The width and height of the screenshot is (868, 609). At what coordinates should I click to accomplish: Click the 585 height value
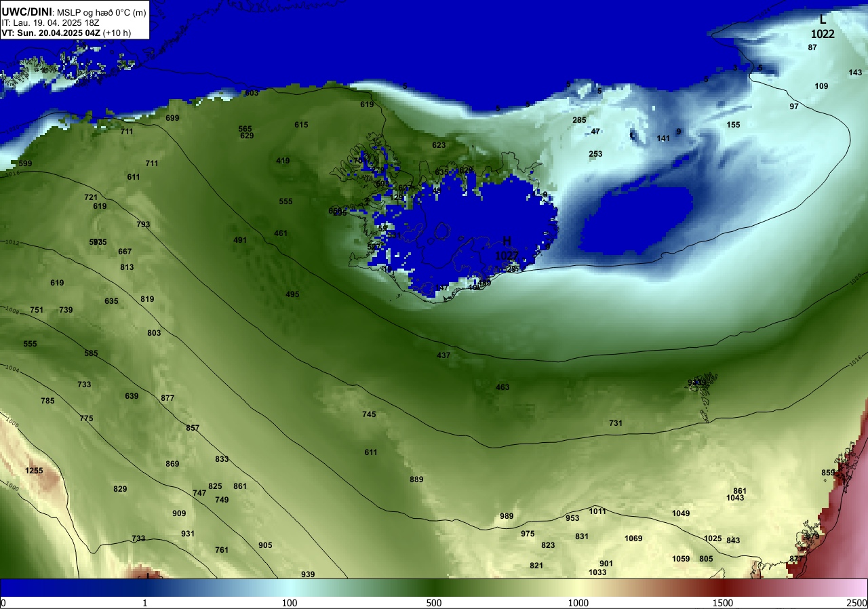pyautogui.click(x=91, y=353)
